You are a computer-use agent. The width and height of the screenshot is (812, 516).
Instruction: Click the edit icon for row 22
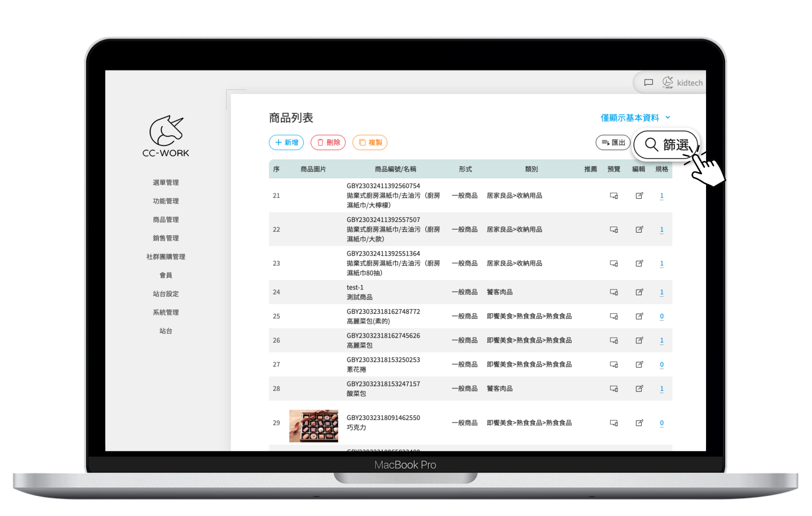639,229
